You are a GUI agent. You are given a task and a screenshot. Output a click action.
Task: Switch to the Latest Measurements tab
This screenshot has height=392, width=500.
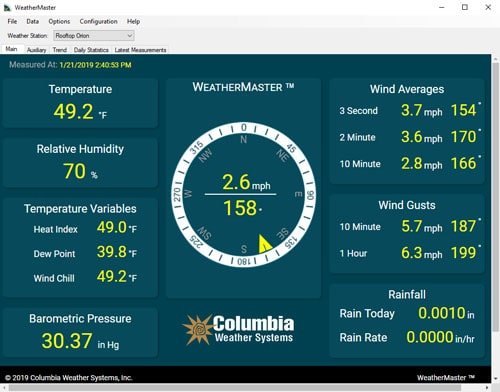[140, 50]
